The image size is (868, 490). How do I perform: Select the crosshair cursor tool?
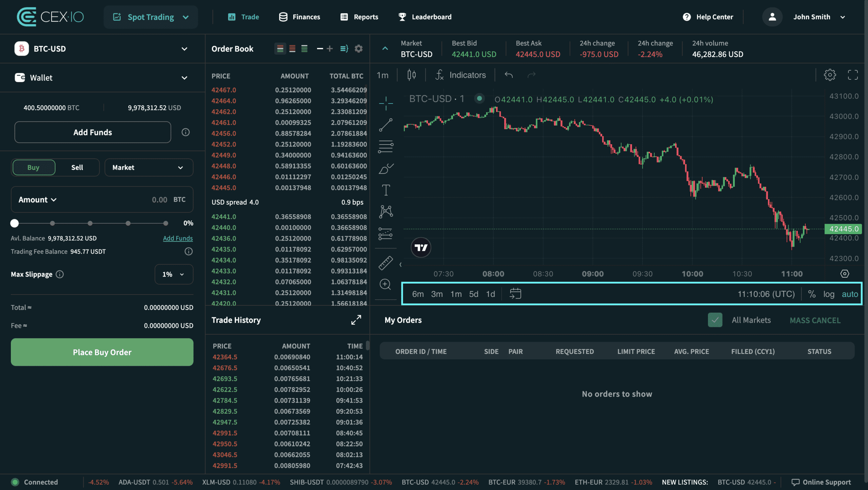386,103
